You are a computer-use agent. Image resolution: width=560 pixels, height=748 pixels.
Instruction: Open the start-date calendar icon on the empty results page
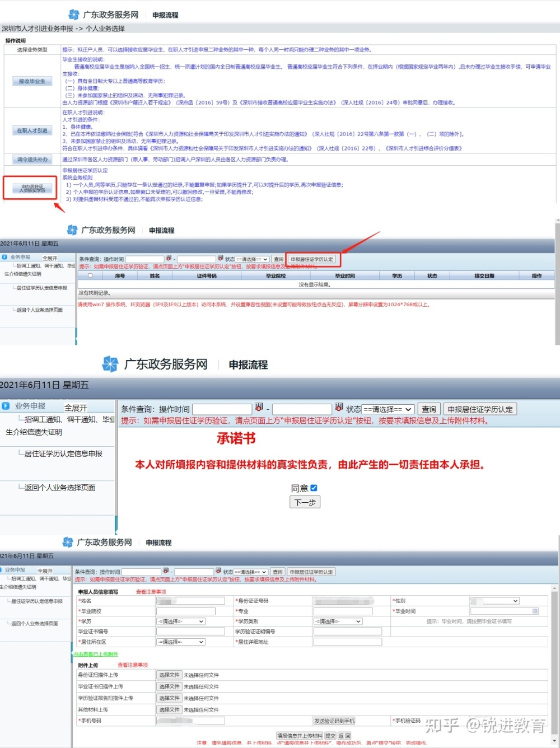(x=169, y=258)
